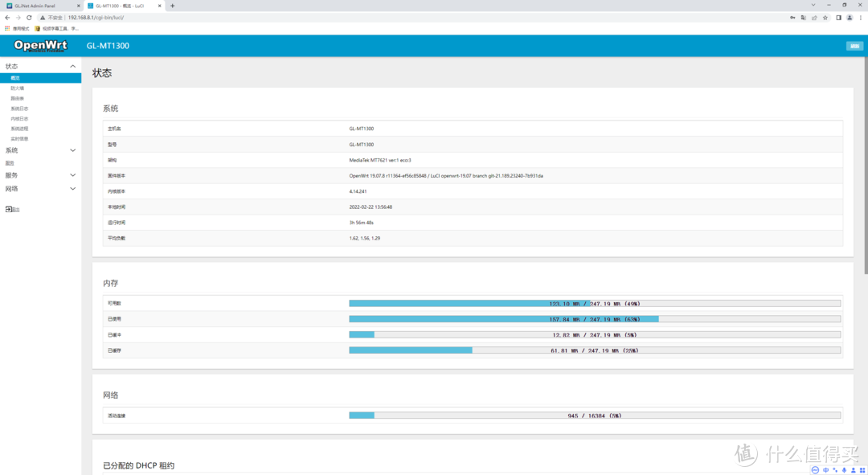Click the 退出 logout link
Viewport: 868px width, 475px height.
point(13,209)
